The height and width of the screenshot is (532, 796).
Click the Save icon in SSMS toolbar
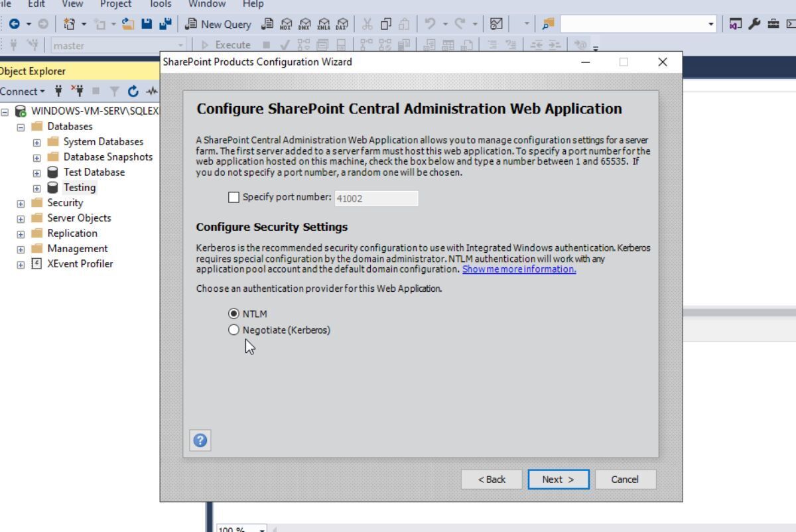[147, 24]
